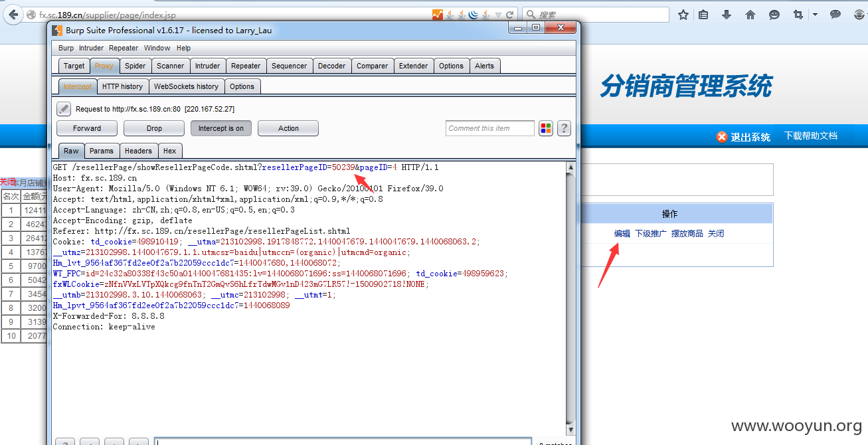Image resolution: width=868 pixels, height=445 pixels.
Task: Click the request pane scrollbar down arrow
Action: click(x=570, y=429)
